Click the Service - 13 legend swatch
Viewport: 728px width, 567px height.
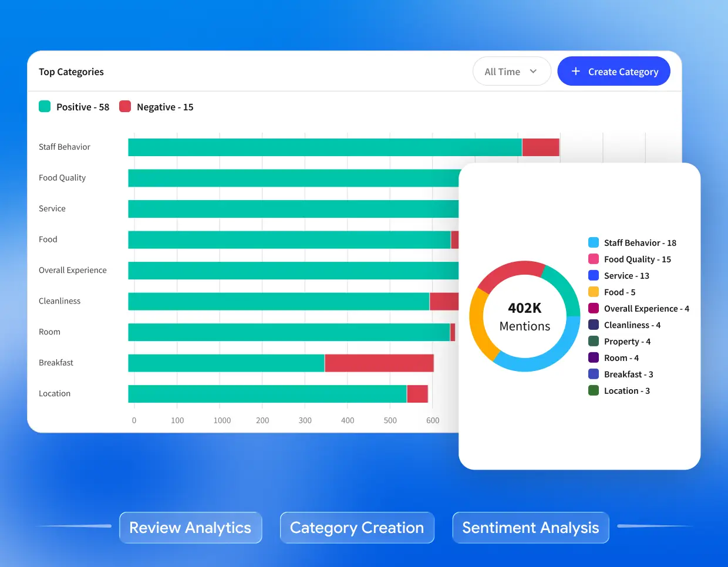594,275
